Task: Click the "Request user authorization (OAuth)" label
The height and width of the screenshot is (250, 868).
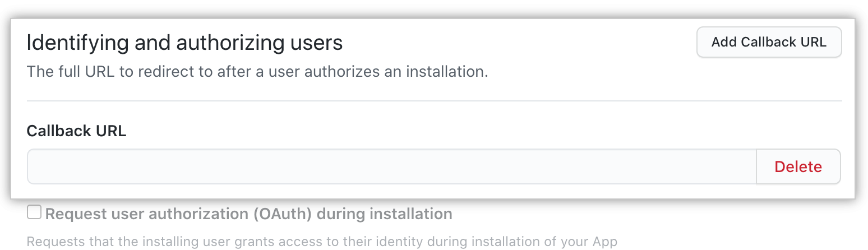Action: (x=248, y=214)
